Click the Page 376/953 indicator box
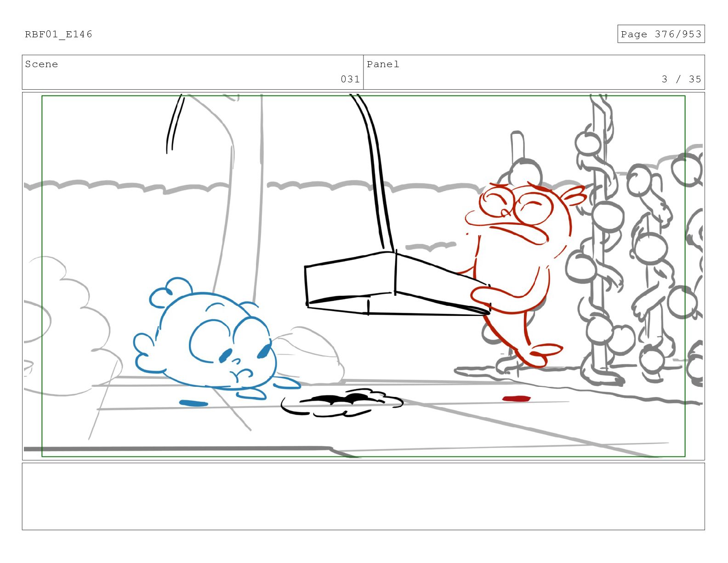Image resolution: width=728 pixels, height=563 pixels. pos(660,34)
